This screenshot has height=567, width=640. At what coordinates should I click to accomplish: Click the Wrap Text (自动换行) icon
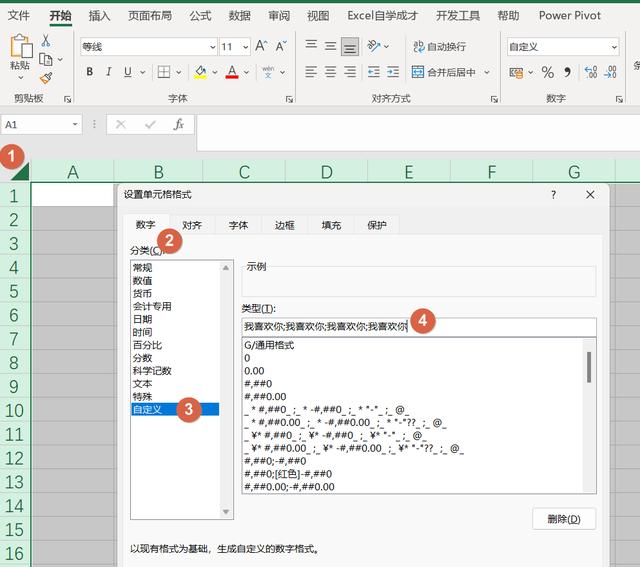tap(419, 47)
